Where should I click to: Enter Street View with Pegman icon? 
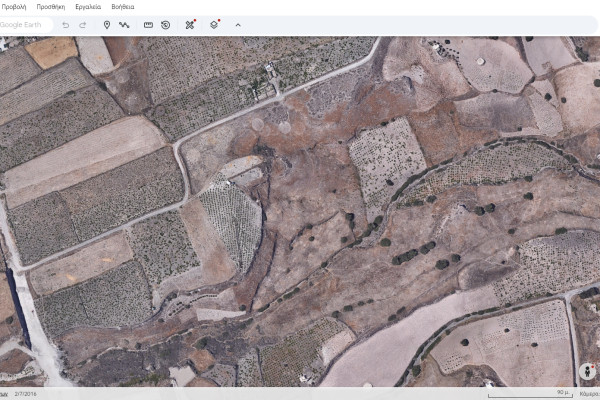point(586,371)
